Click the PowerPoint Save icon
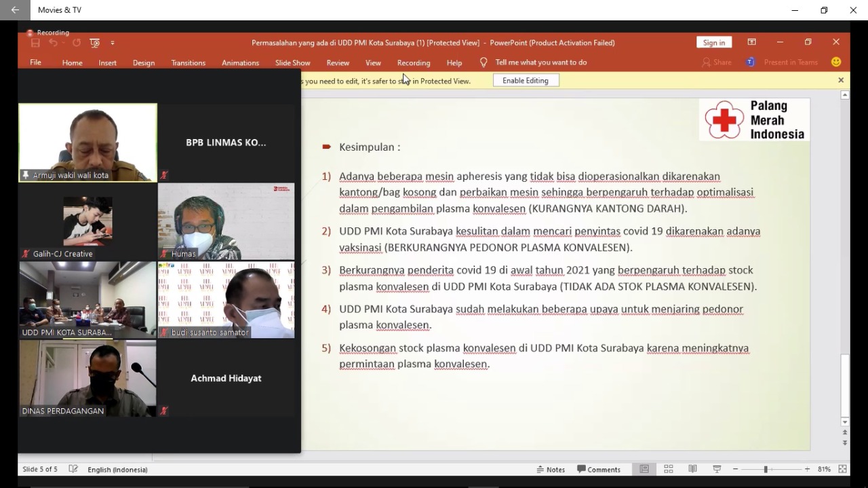 pos(35,43)
